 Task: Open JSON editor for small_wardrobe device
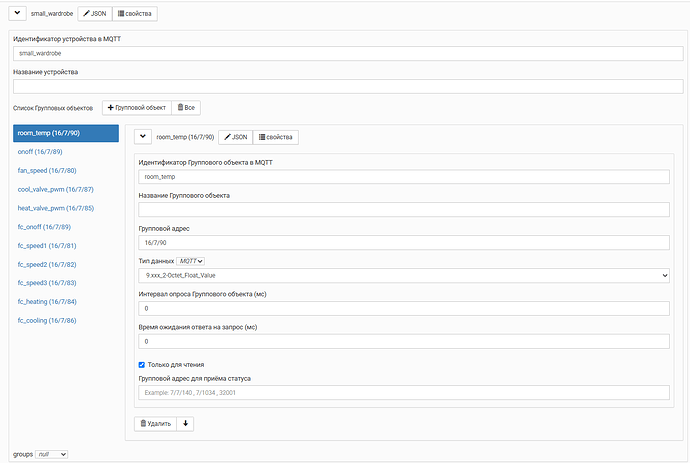click(x=95, y=14)
